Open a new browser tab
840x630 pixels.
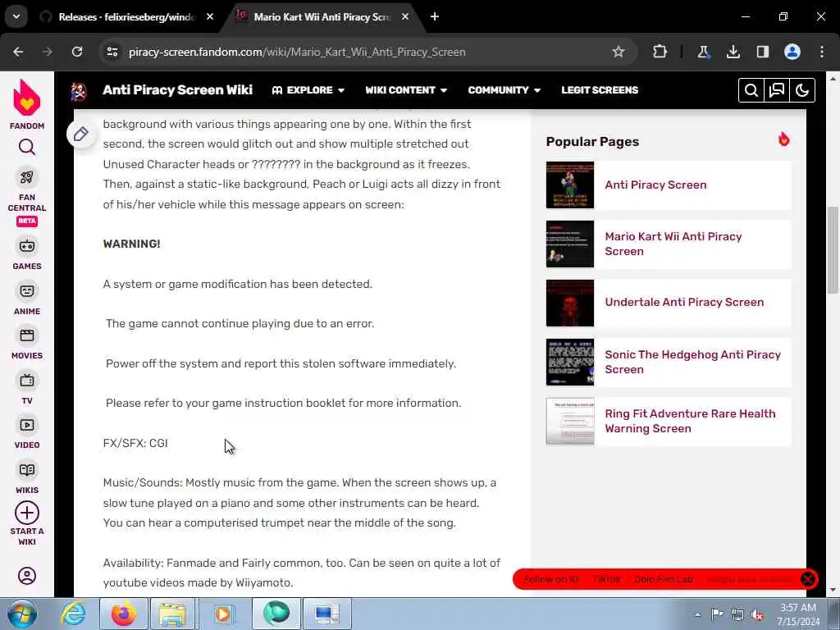435,17
